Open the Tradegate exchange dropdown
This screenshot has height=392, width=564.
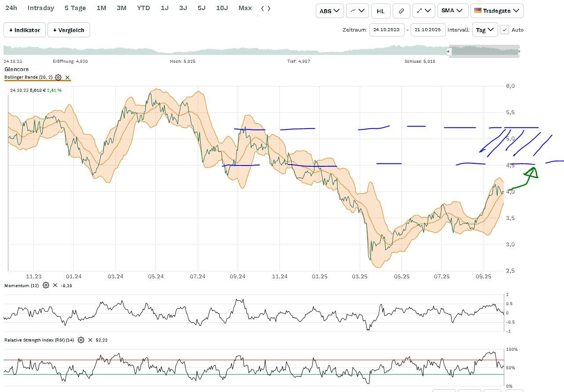click(x=496, y=11)
